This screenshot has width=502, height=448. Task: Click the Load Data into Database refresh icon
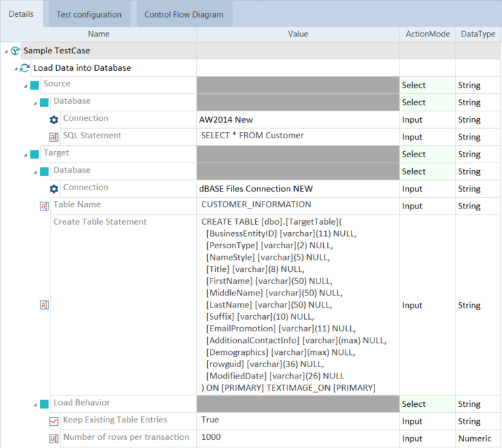coord(25,68)
